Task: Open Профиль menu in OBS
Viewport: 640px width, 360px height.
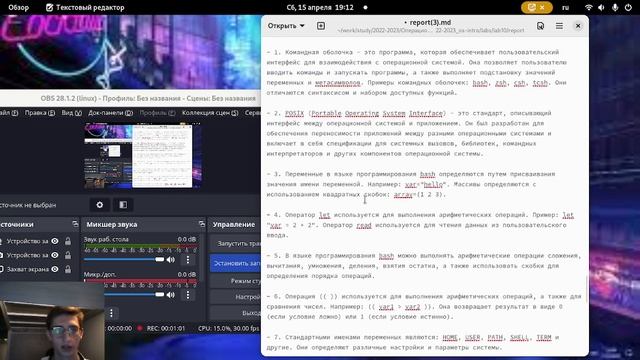Action: pyautogui.click(x=157, y=113)
